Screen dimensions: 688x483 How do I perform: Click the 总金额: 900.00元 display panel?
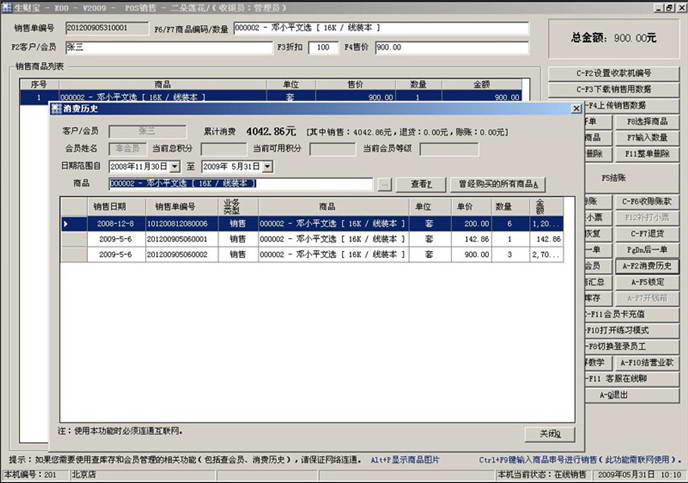tap(613, 39)
